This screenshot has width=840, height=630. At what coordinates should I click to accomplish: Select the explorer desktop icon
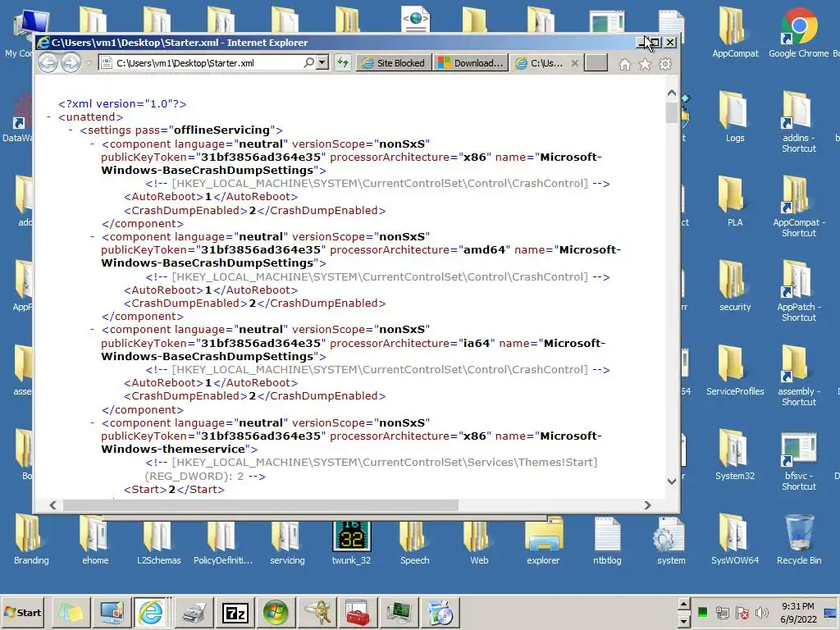point(543,540)
